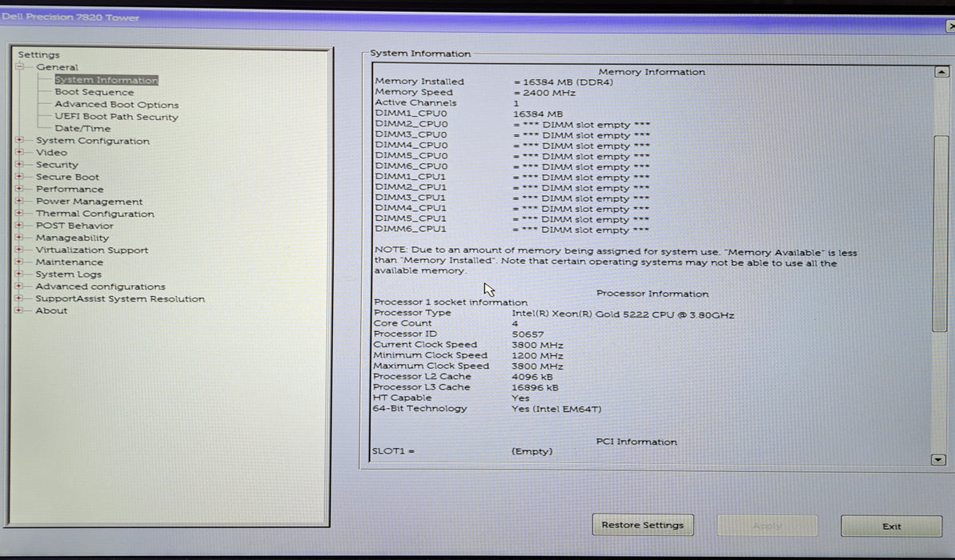Screen dimensions: 955x560
Task: Expand the Virtualization Support node
Action: pyautogui.click(x=19, y=250)
